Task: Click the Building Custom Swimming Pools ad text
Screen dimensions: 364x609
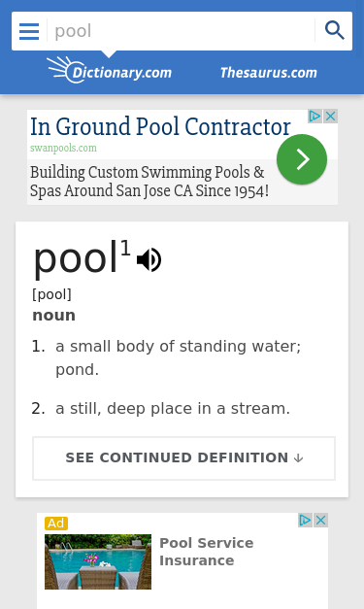Action: [149, 182]
